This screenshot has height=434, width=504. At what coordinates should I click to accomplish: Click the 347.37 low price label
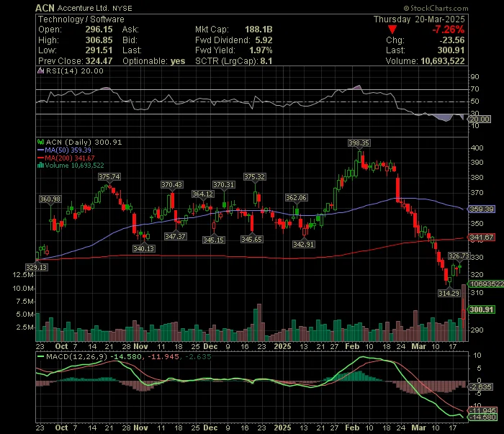pyautogui.click(x=175, y=237)
